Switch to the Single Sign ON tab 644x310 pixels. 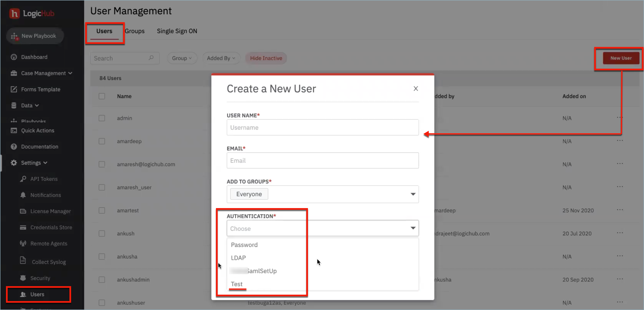pos(177,31)
